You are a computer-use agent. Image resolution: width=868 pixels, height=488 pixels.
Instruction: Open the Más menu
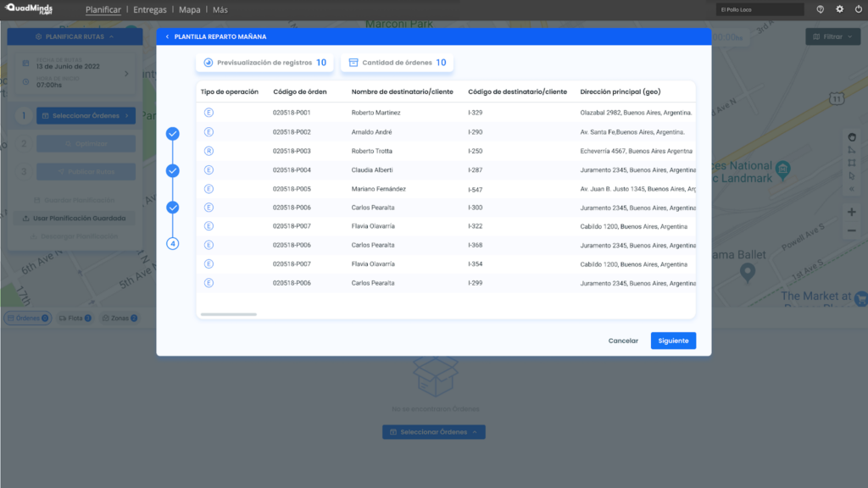pyautogui.click(x=220, y=9)
